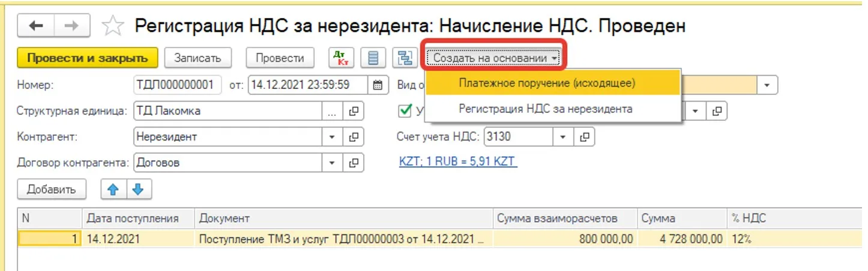868x271 pixels.
Task: Go back with the left arrow button
Action: point(37,25)
